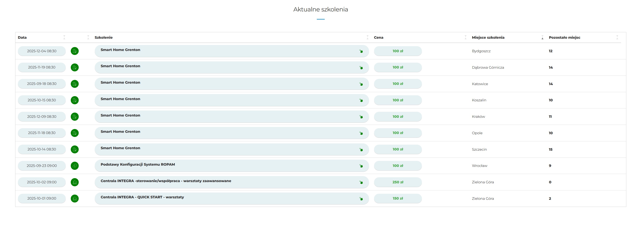Open Centrala INTEGRA warsztaty zaawansowane training

tap(232, 182)
